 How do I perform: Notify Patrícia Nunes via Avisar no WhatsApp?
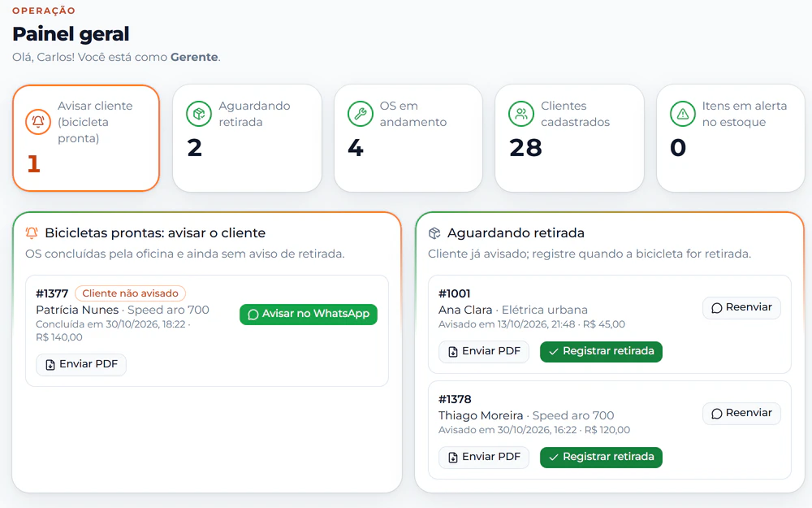coord(308,314)
